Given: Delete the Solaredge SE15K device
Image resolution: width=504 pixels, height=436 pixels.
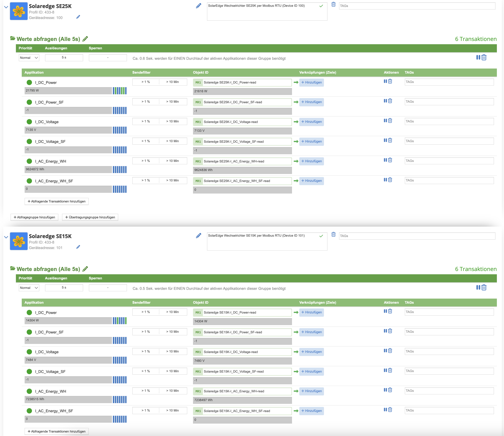Looking at the screenshot, I should (333, 234).
